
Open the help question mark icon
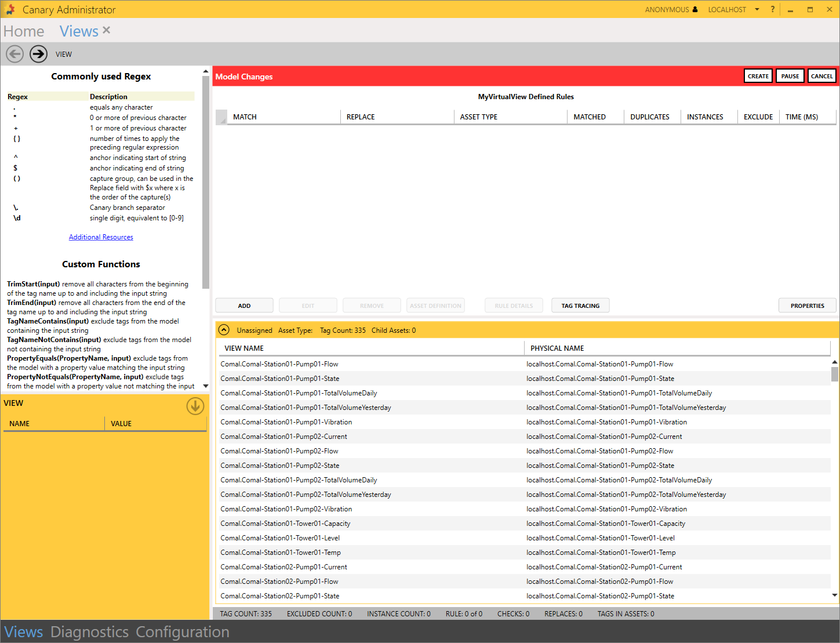[x=772, y=9]
